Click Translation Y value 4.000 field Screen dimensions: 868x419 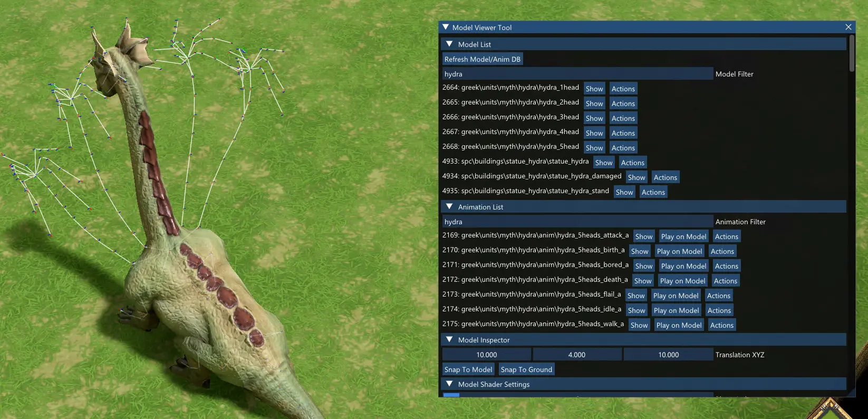tap(577, 355)
